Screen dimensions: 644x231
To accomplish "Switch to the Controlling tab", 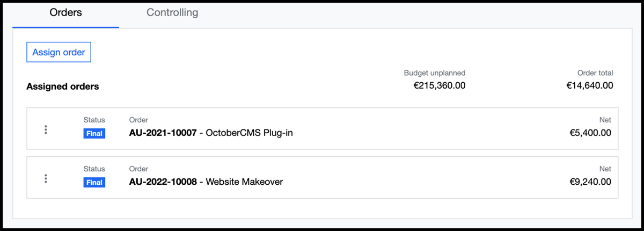I will (x=172, y=12).
